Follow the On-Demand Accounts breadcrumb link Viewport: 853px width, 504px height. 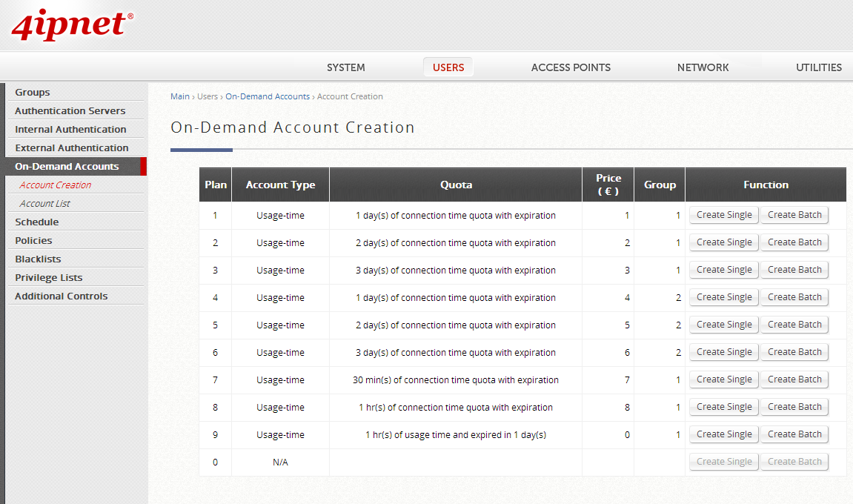268,96
